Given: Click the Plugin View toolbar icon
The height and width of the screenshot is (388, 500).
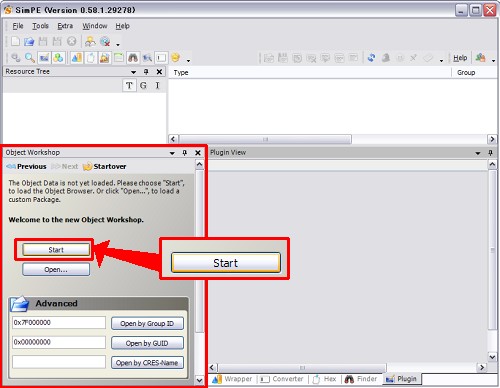Looking at the screenshot, I should coord(44,58).
